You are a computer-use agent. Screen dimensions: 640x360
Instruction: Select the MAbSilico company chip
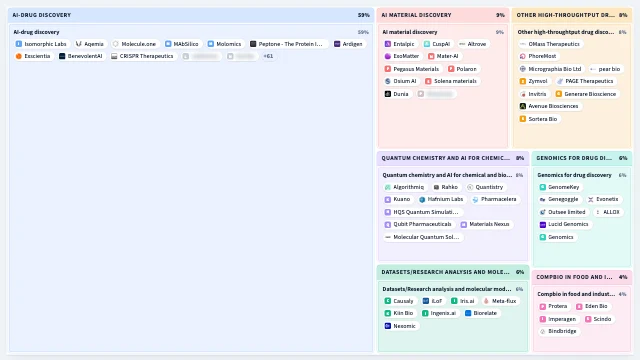tap(182, 44)
